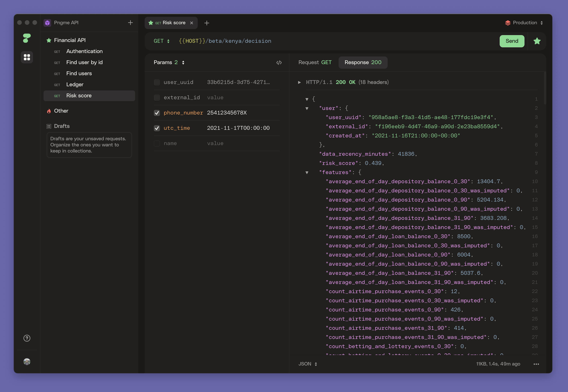
Task: Open a new request tab with the plus
Action: coord(207,23)
